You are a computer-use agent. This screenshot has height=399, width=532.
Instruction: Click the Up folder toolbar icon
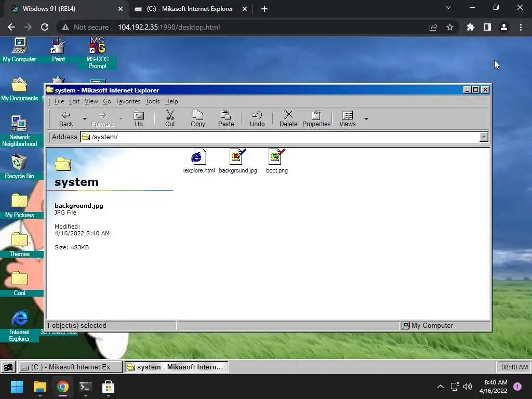coord(138,119)
